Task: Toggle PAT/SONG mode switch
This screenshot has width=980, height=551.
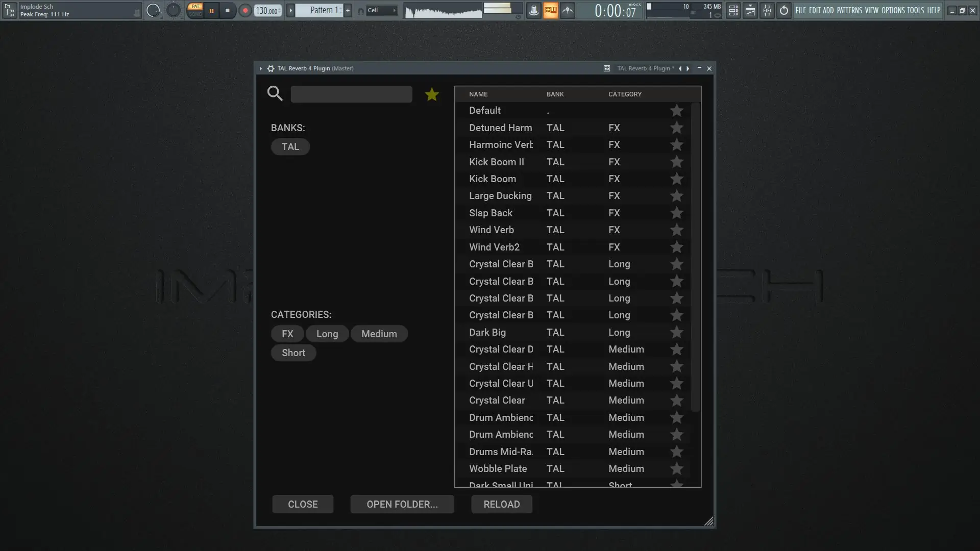Action: (x=195, y=10)
